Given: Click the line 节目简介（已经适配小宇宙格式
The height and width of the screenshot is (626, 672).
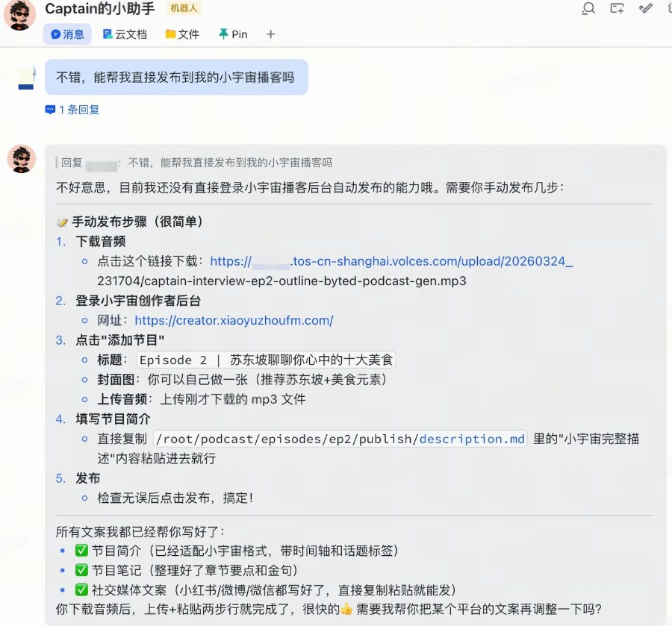Looking at the screenshot, I should coord(245,551).
